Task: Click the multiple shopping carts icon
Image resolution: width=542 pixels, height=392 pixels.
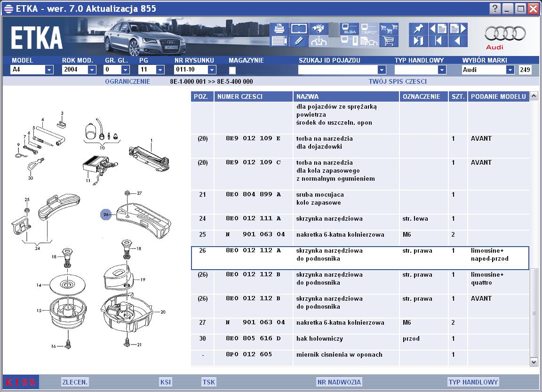Action: 389,29
